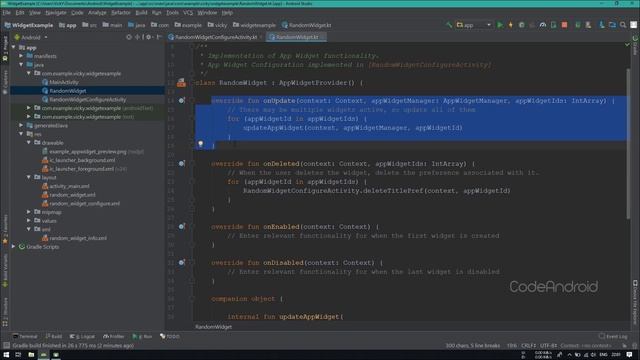The height and width of the screenshot is (360, 640).
Task: Click the Apply Changes lightning icon
Action: pos(510,25)
